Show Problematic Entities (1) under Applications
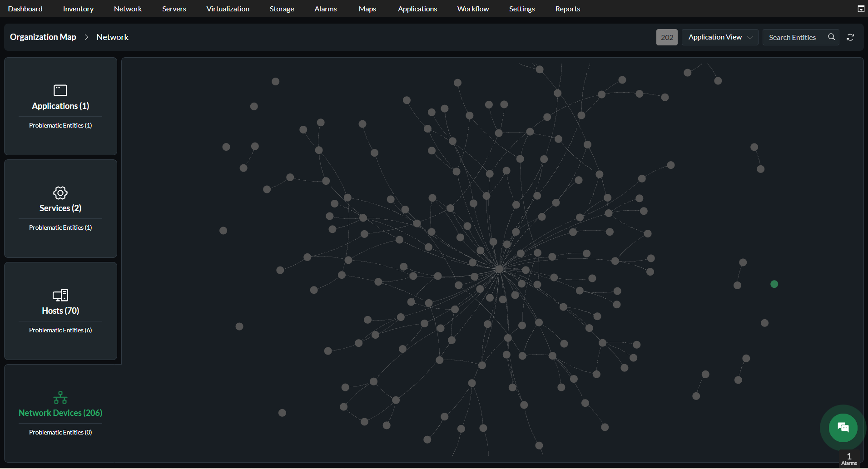 point(60,125)
